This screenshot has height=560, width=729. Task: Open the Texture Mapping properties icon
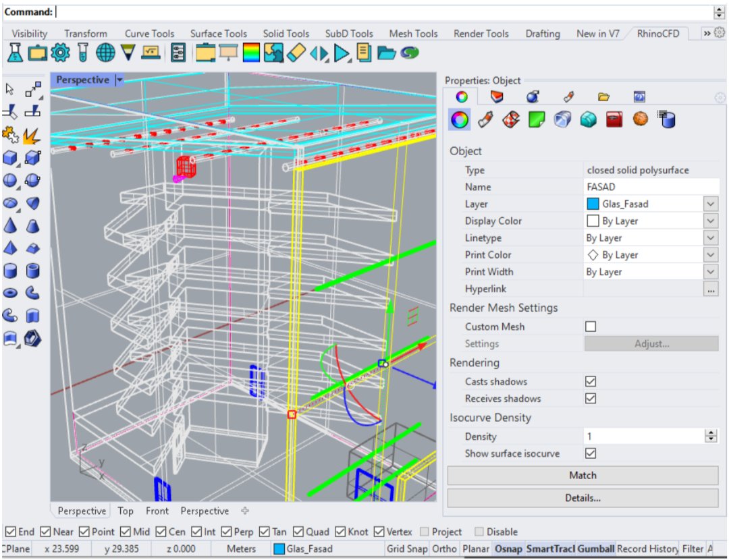511,119
